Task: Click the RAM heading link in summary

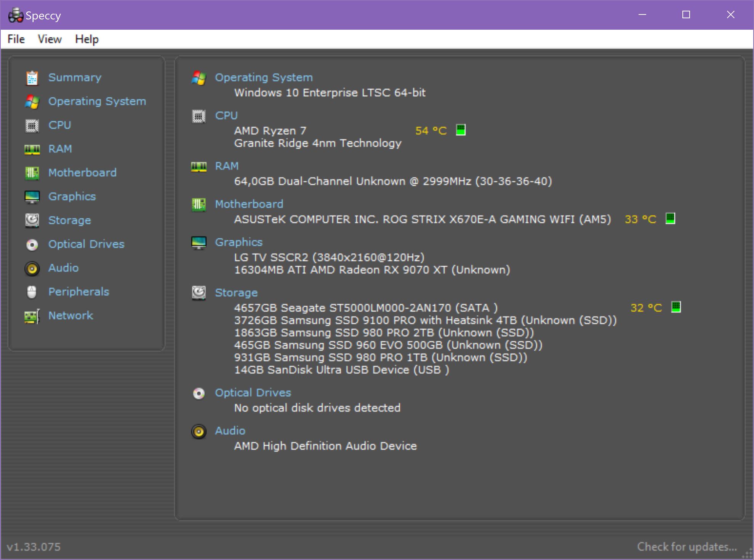Action: click(227, 166)
